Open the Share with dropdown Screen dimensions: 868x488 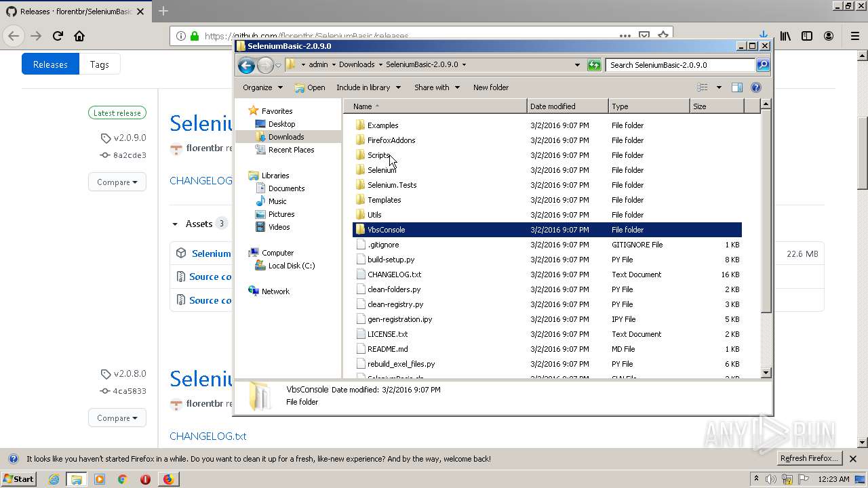point(437,87)
